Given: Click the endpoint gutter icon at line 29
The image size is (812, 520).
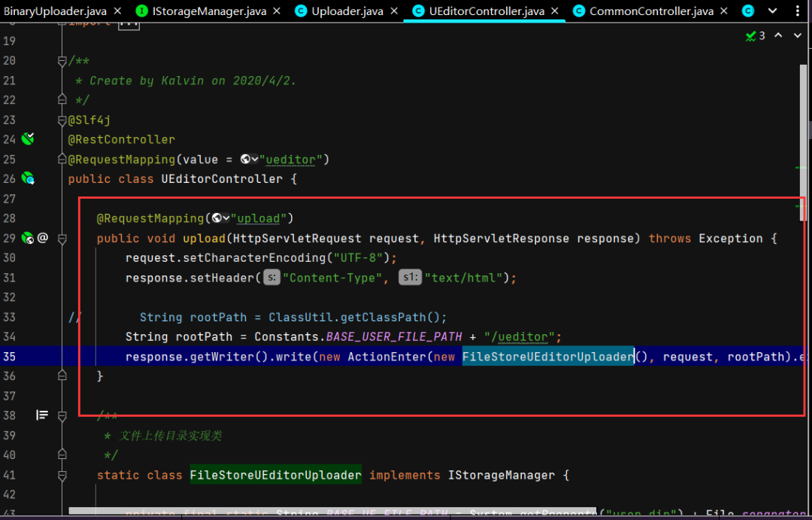Looking at the screenshot, I should pos(28,239).
